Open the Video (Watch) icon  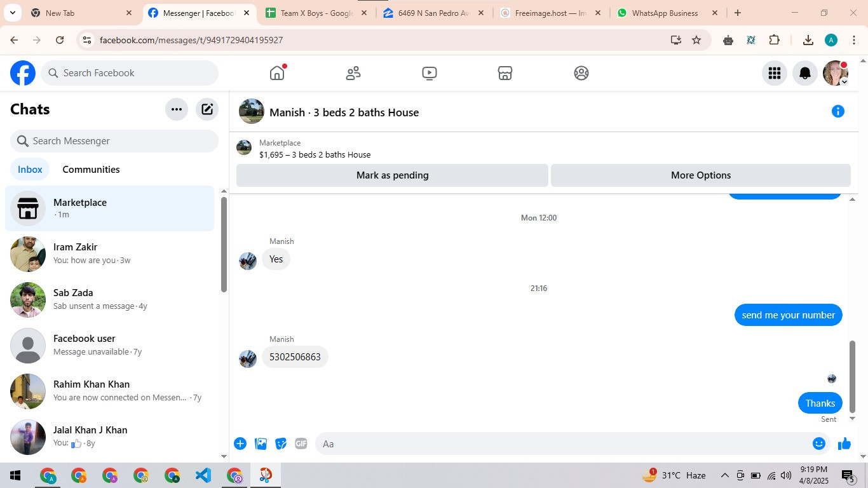click(x=430, y=73)
